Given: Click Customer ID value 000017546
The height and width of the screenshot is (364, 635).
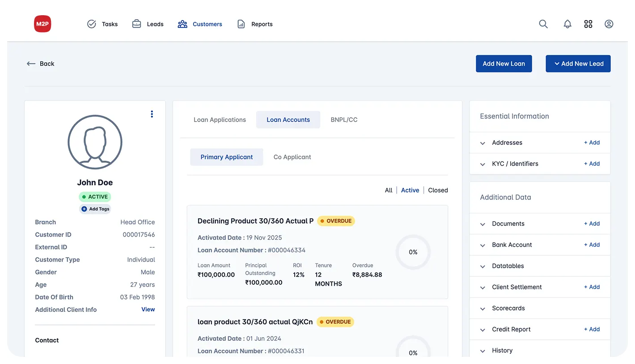Looking at the screenshot, I should tap(139, 235).
